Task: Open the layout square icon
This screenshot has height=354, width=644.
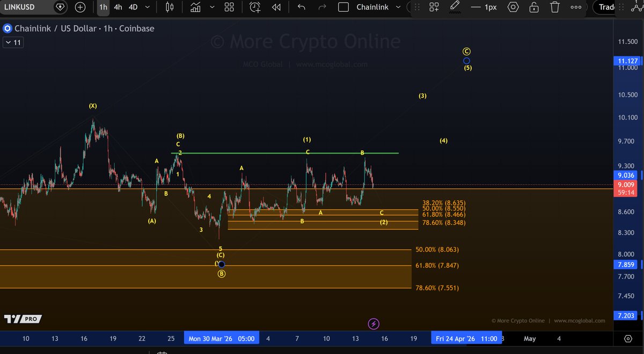Action: [345, 8]
